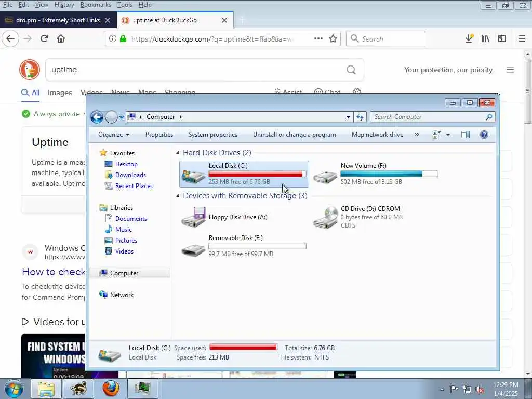Image resolution: width=532 pixels, height=399 pixels.
Task: Open Firefox downloads arrow icon
Action: [x=469, y=38]
